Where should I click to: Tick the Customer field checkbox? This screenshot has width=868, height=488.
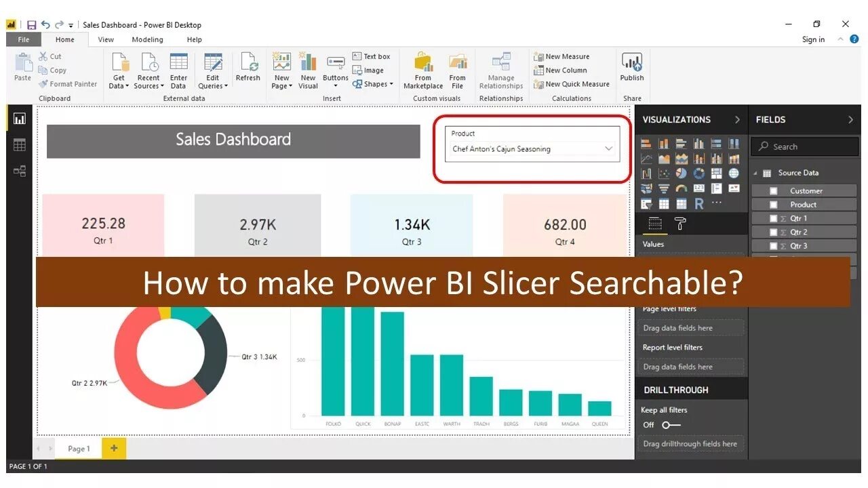coord(773,191)
